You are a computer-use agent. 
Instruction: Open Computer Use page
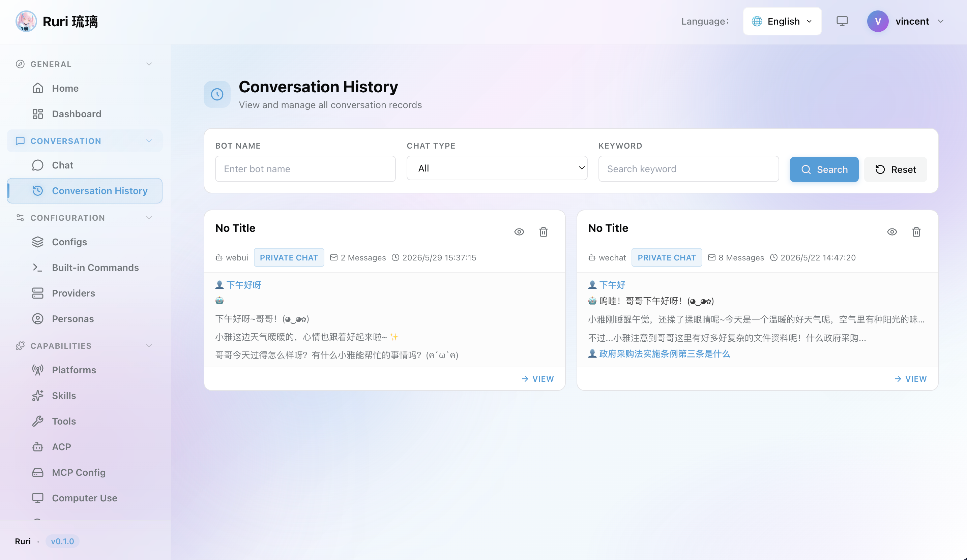84,498
